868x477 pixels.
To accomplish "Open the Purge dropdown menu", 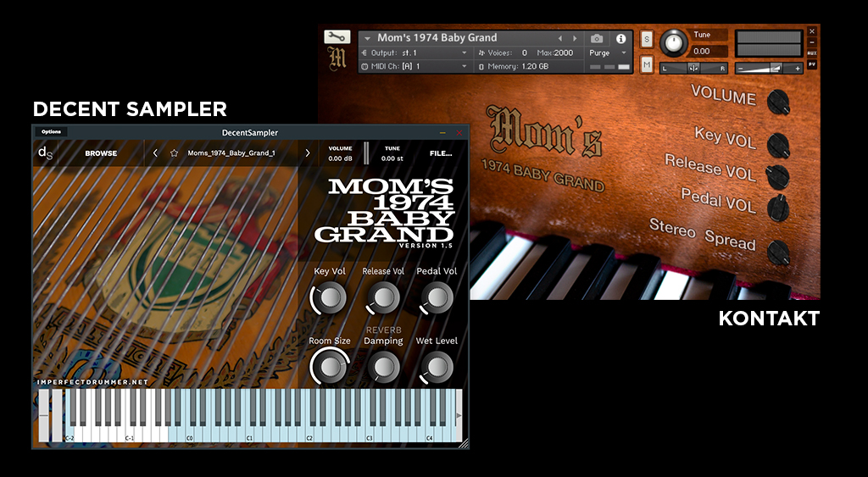I will click(608, 53).
